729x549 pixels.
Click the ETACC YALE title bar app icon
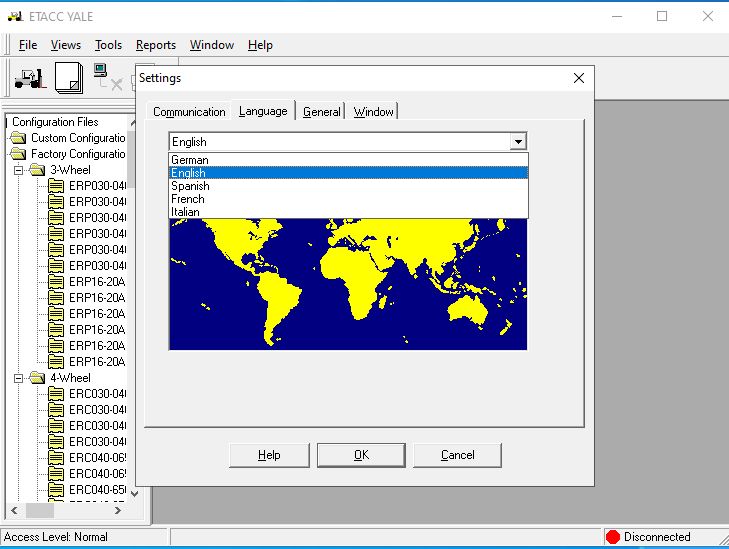[15, 17]
